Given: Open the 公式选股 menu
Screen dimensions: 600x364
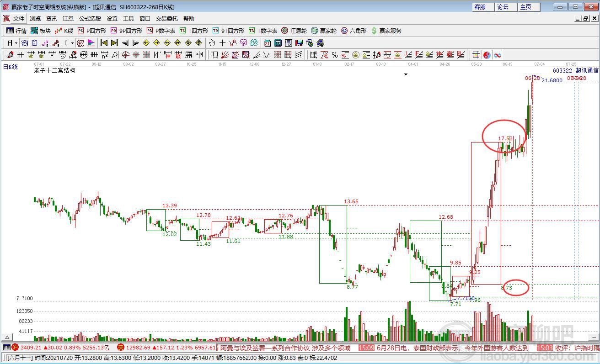Looking at the screenshot, I should click(90, 19).
